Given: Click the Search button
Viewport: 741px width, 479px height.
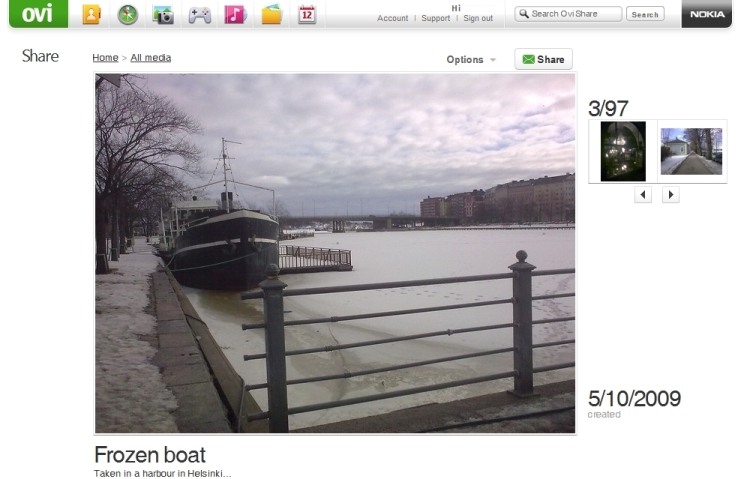Looking at the screenshot, I should click(x=645, y=14).
